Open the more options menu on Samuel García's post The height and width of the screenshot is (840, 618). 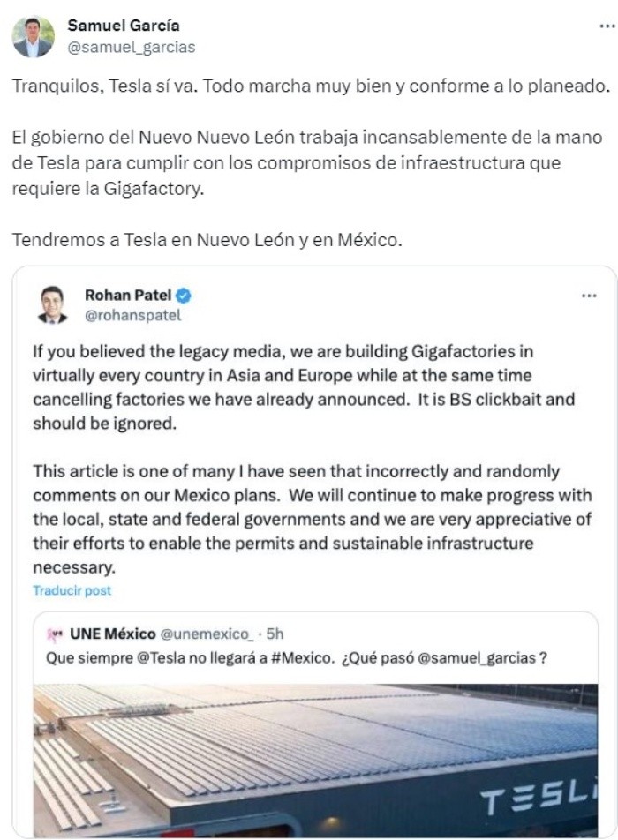pos(605,27)
